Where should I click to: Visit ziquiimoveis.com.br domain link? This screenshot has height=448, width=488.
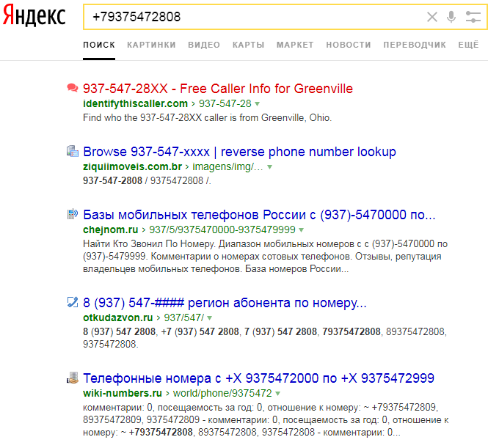coord(132,166)
